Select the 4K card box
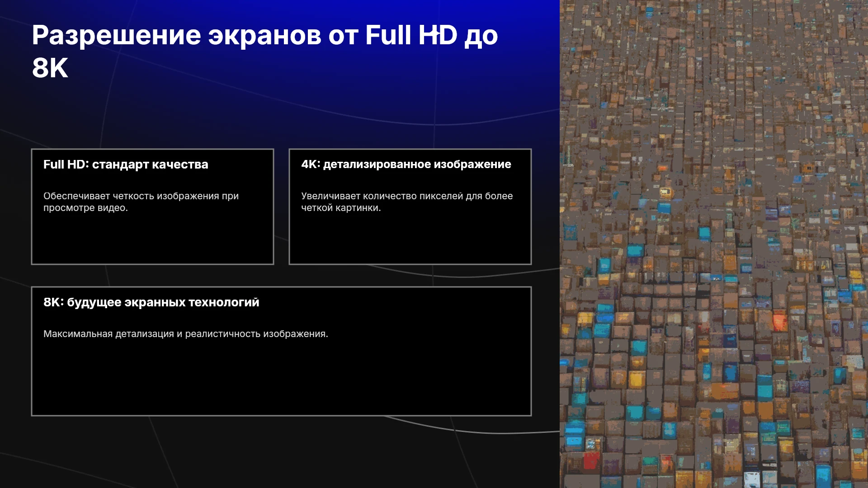This screenshot has width=868, height=488. tap(410, 206)
